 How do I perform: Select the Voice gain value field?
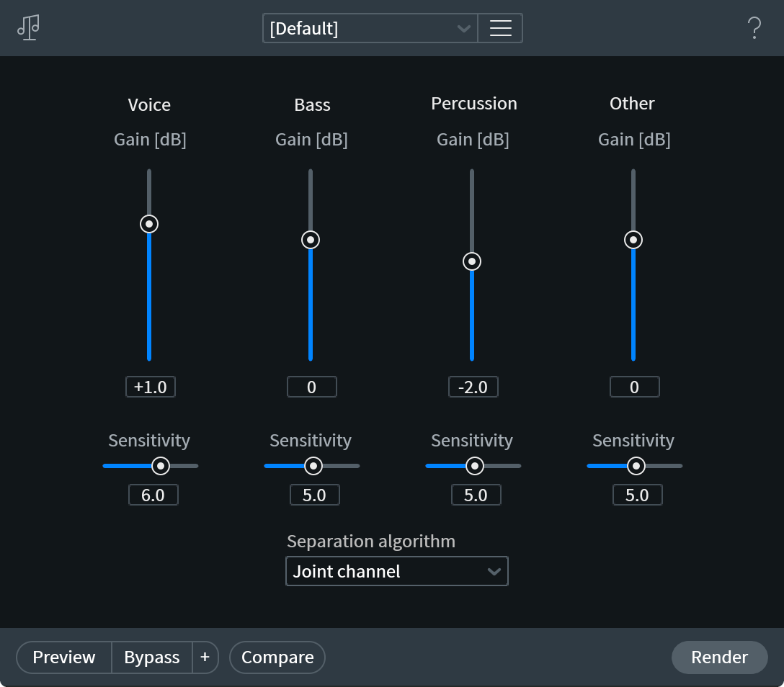click(150, 387)
